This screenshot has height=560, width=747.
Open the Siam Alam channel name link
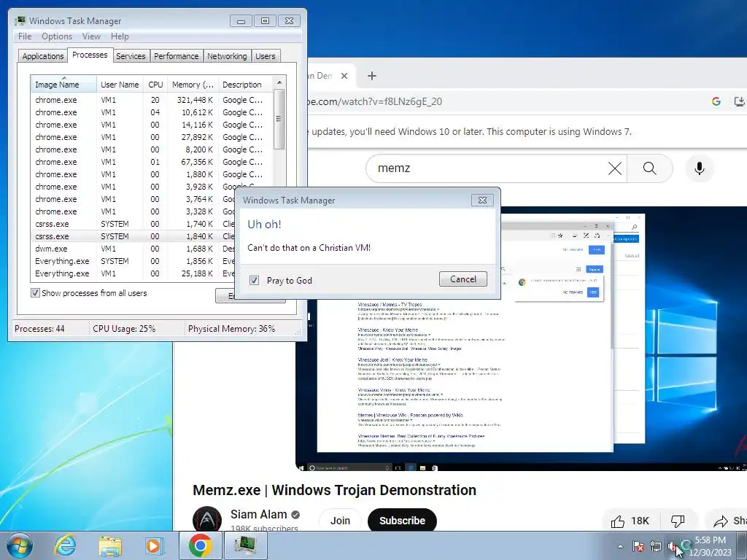(x=259, y=514)
